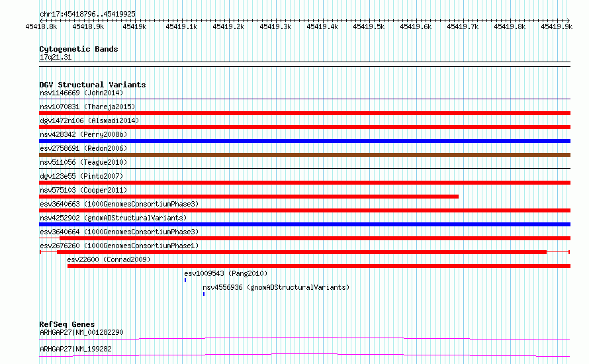This screenshot has height=364, width=589.
Task: Open the DGV Structural Variants track title
Action: [x=93, y=85]
